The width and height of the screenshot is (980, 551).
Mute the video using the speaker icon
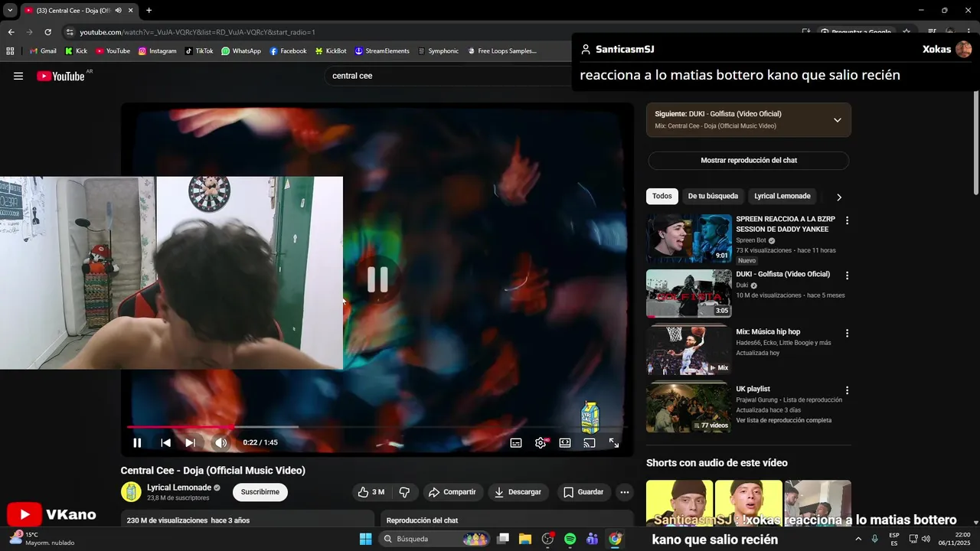220,442
